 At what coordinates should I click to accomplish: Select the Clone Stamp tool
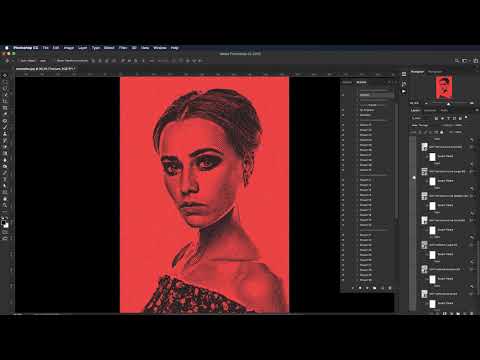[x=5, y=134]
